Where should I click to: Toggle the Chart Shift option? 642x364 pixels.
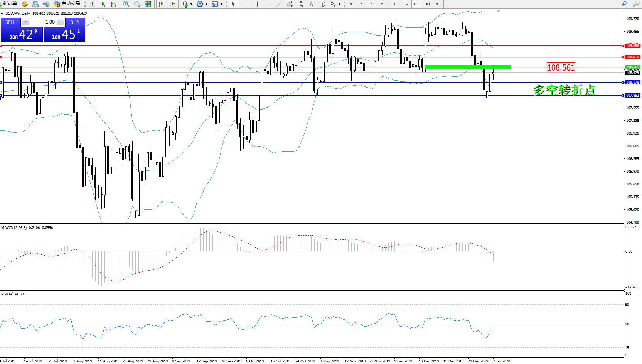click(x=172, y=4)
